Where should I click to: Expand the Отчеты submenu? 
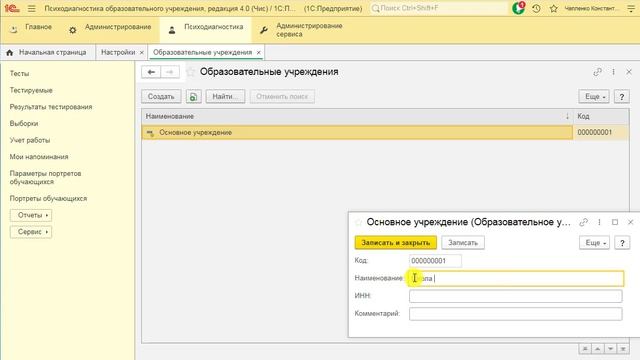click(31, 215)
